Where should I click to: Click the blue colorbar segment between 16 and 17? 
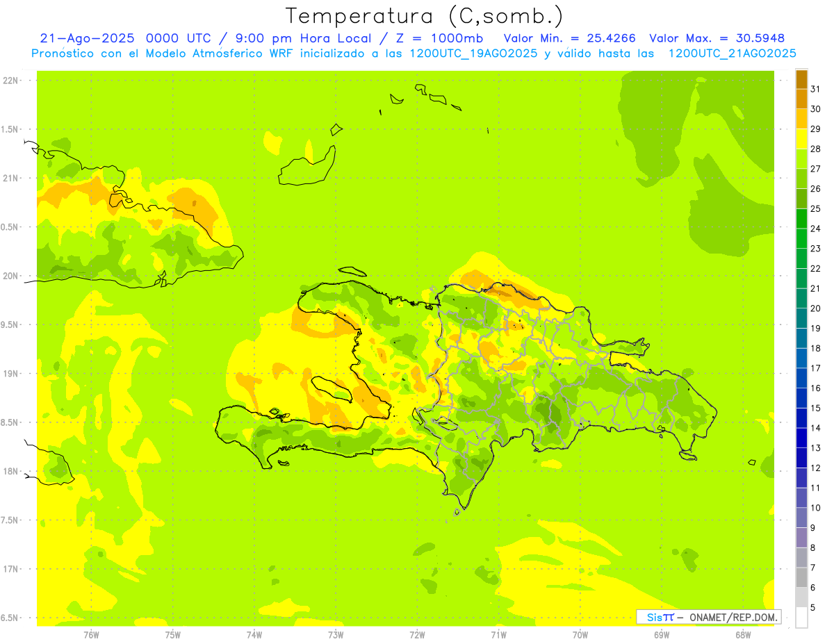click(x=801, y=378)
